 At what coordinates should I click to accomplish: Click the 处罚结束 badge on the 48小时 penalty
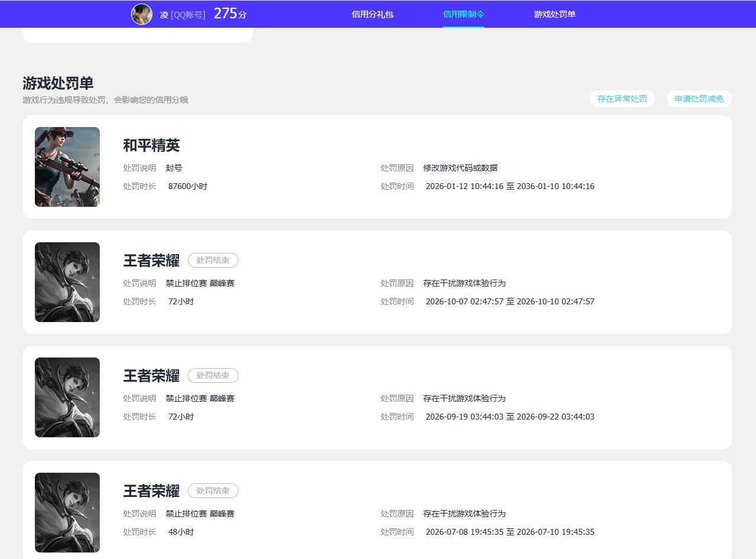click(213, 491)
